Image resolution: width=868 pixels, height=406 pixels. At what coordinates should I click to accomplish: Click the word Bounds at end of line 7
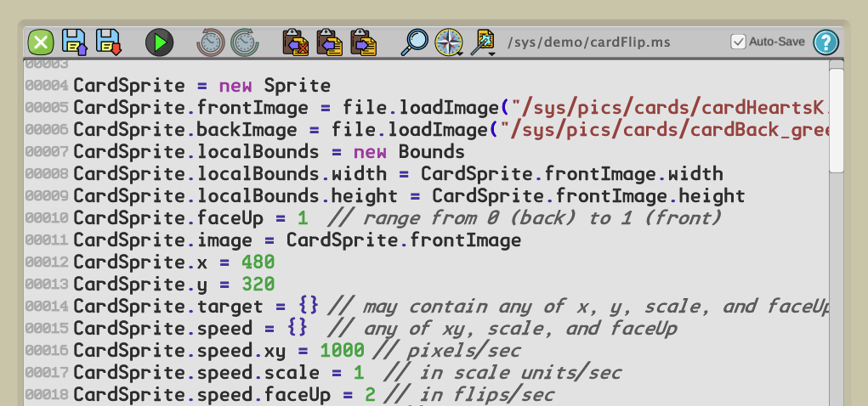point(431,151)
